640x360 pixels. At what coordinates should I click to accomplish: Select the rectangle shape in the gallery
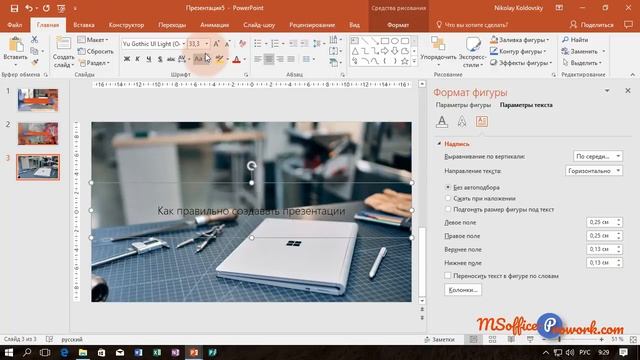(x=384, y=41)
